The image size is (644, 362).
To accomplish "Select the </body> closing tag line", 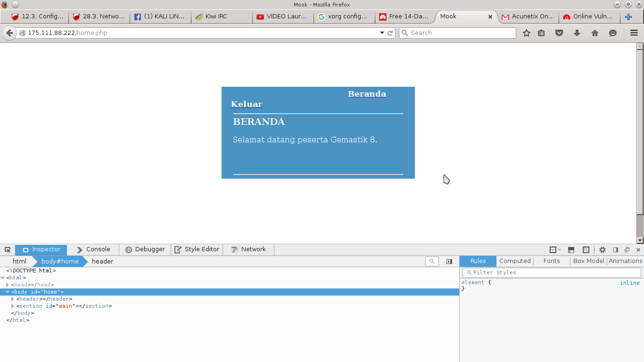I will pyautogui.click(x=23, y=313).
